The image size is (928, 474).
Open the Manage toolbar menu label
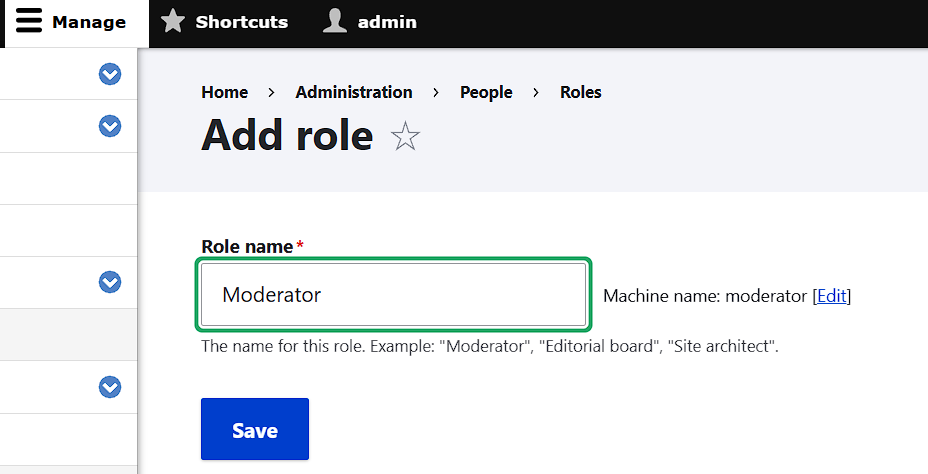[89, 22]
